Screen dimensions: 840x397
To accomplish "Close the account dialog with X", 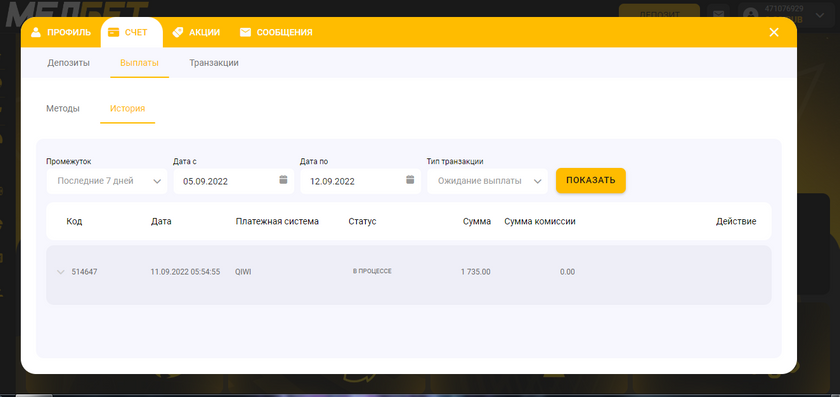I will (774, 32).
